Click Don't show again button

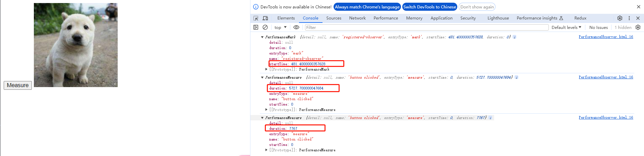click(477, 7)
